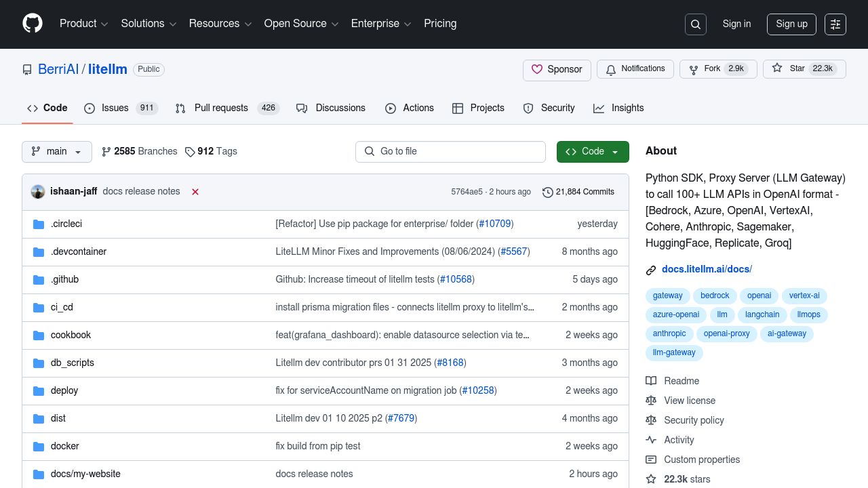Click the Activity pulse icon

pos(651,440)
